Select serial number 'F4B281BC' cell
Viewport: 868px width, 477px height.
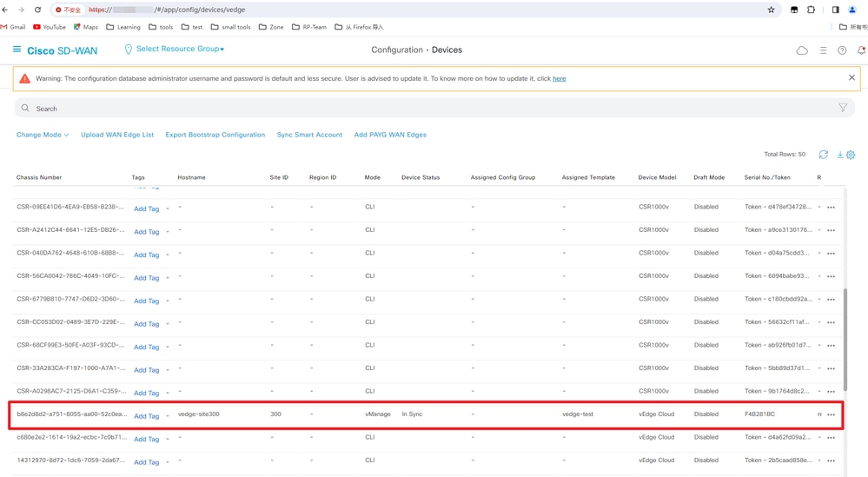pos(760,414)
